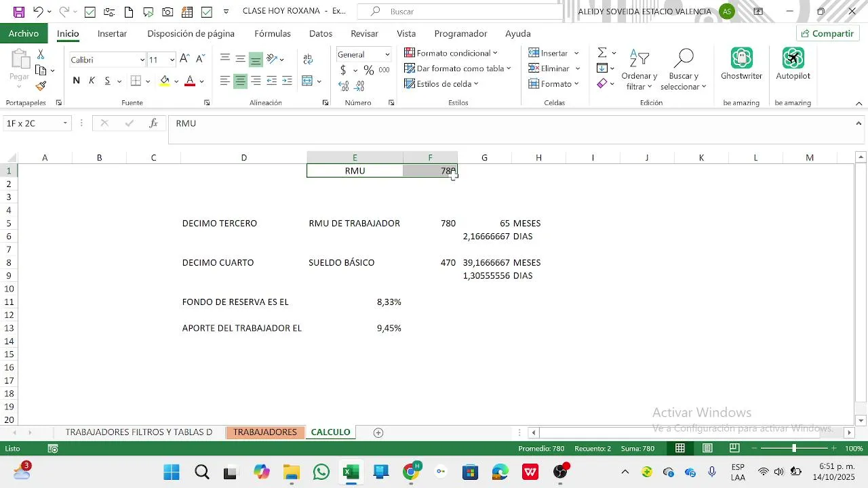Apply percent style format
The height and width of the screenshot is (488, 868).
368,70
